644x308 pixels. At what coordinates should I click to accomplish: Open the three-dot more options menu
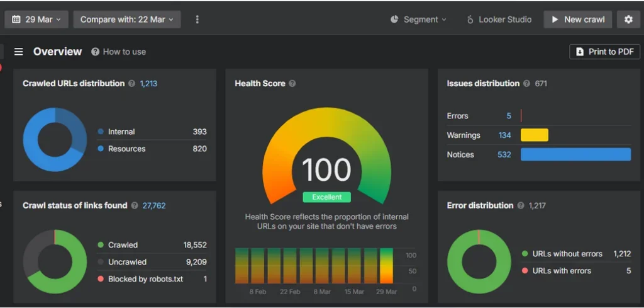[x=197, y=20]
